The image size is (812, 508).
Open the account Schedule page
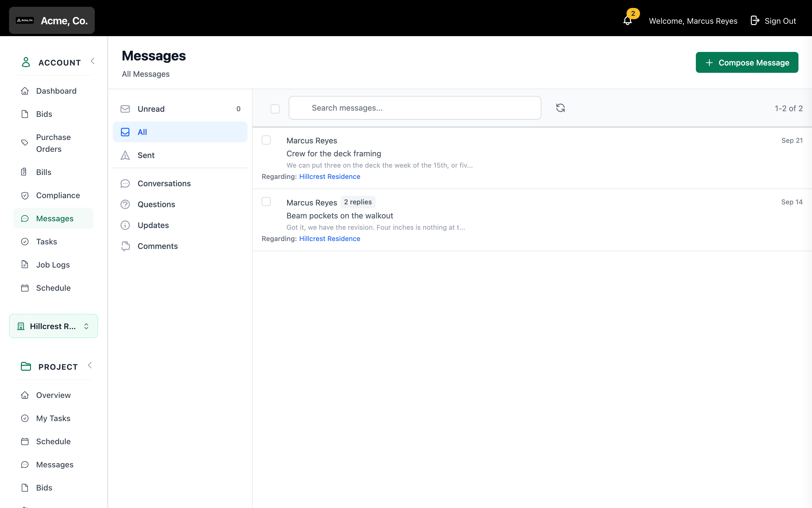(x=54, y=288)
